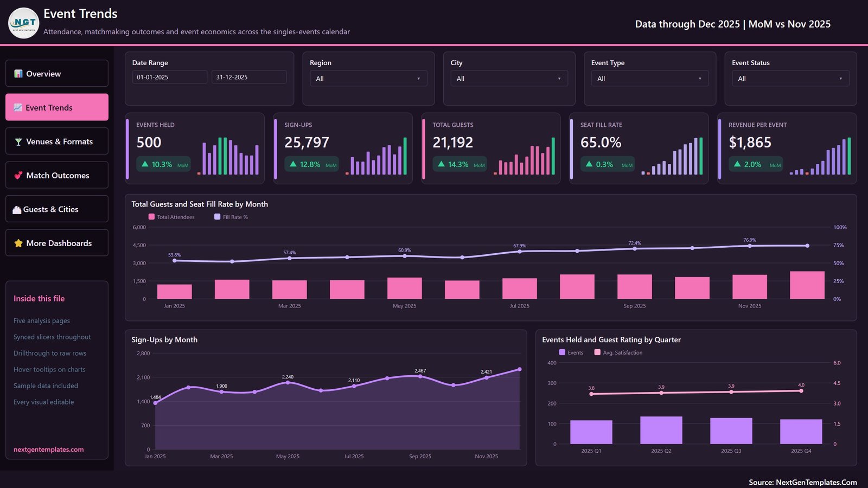Click the NGT logo in the header

[23, 23]
